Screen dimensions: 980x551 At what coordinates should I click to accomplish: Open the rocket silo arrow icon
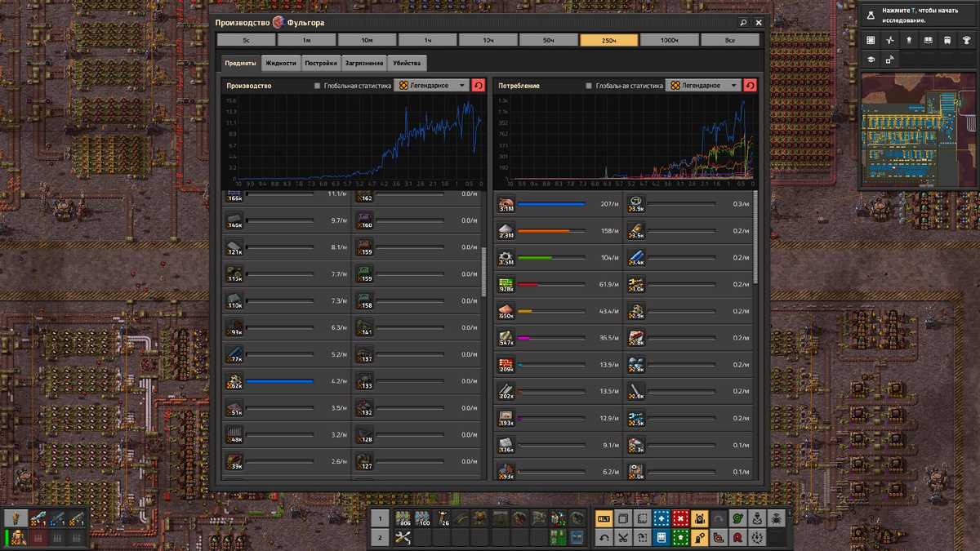909,40
